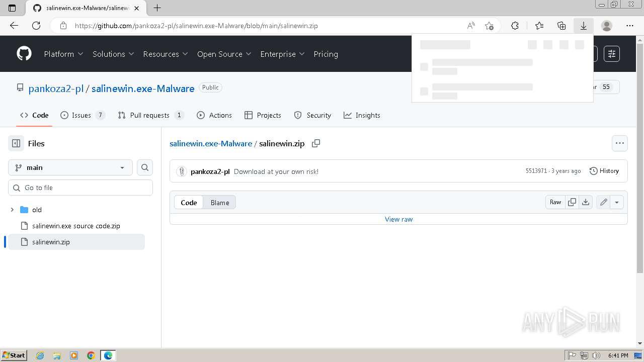Open Windows Explorer taskbar icon

click(x=57, y=355)
